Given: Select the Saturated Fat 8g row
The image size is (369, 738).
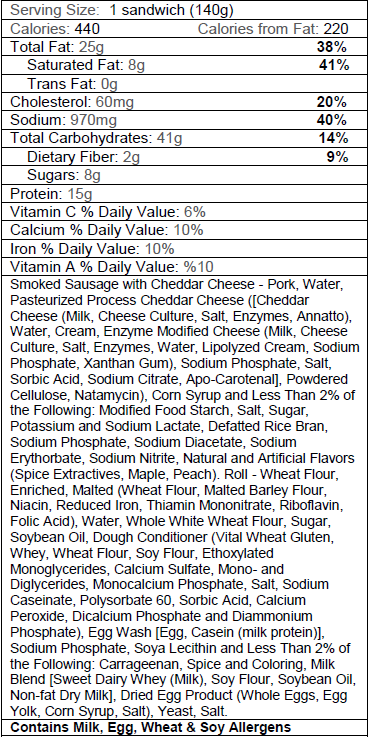Looking at the screenshot, I should point(184,65).
